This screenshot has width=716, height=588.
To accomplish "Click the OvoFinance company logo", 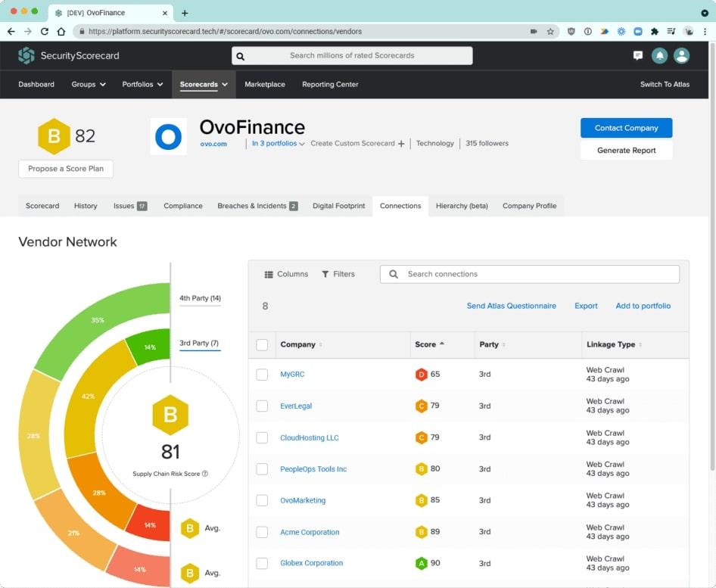I will (169, 136).
